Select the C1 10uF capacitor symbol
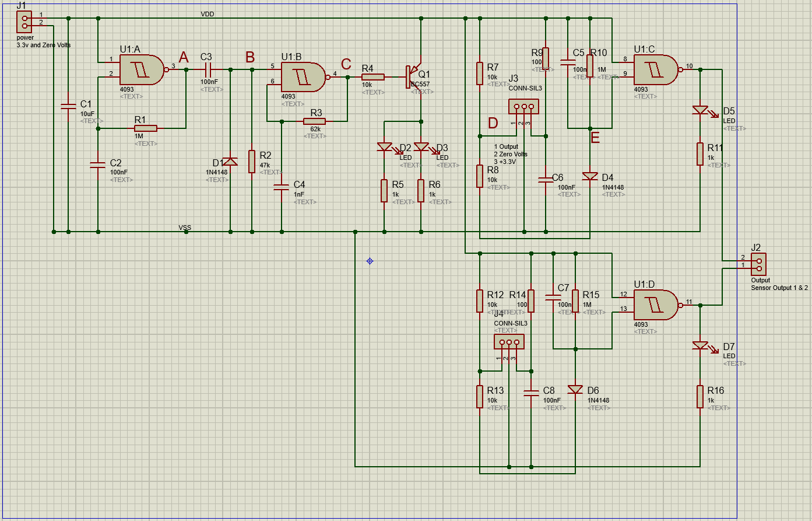The height and width of the screenshot is (521, 812). 69,106
